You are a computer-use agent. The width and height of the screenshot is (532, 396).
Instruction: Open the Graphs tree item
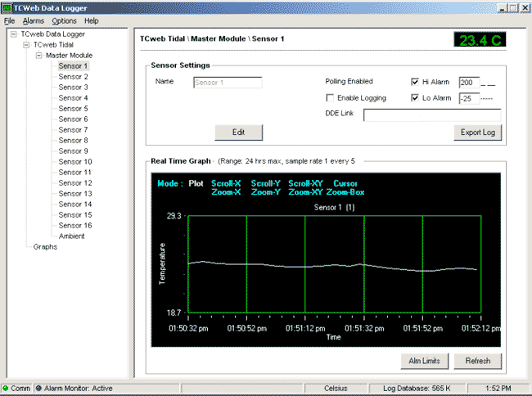click(45, 247)
